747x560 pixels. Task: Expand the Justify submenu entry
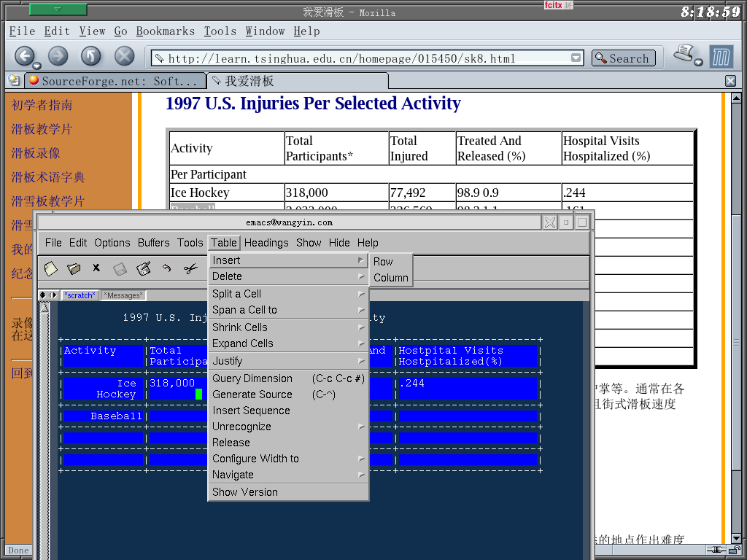[288, 361]
